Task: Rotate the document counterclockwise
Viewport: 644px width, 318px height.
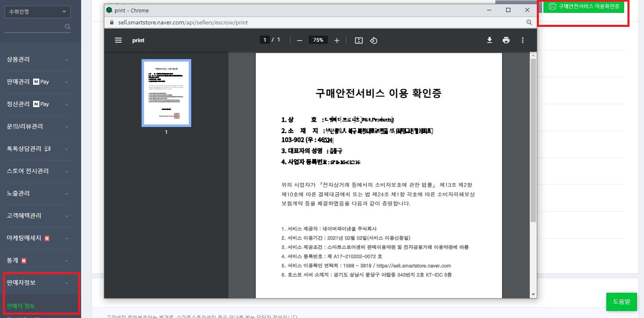Action: pos(374,40)
